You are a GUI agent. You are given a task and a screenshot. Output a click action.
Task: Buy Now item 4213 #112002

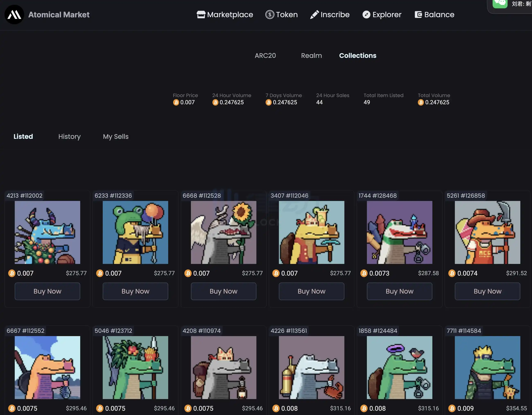47,291
